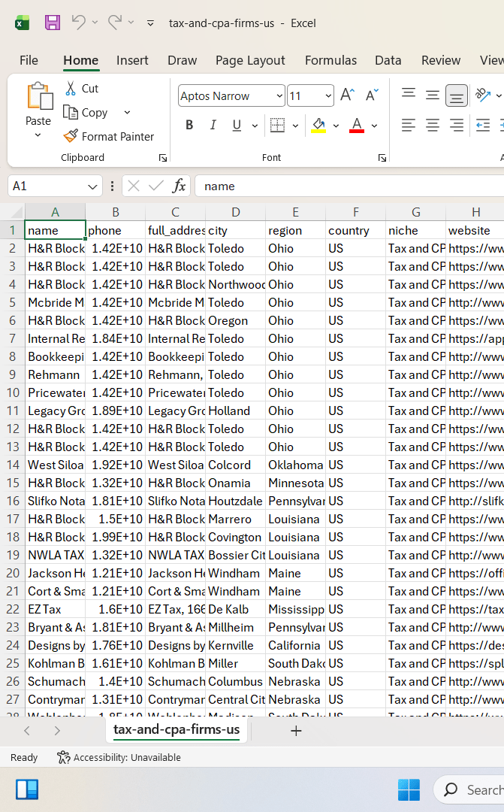Click Cancel X in formula bar

tap(134, 186)
